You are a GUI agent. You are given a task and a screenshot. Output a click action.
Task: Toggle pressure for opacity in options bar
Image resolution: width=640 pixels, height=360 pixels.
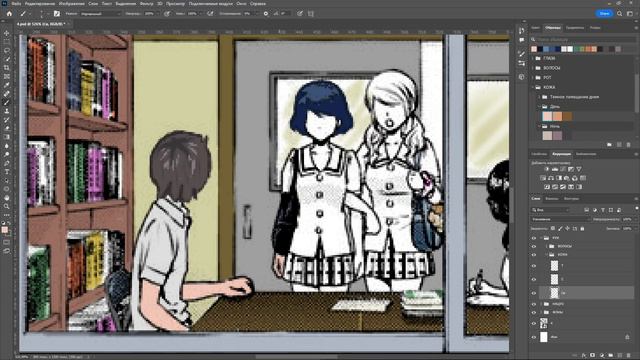click(x=167, y=13)
